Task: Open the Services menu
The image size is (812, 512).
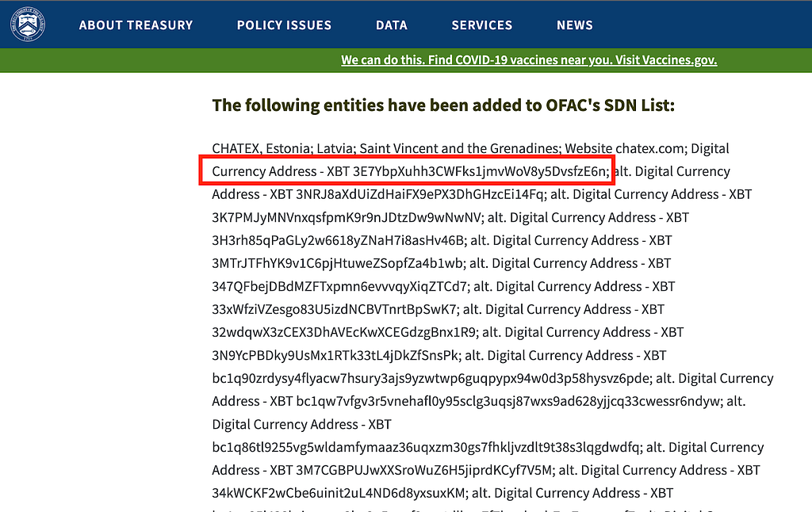Action: pos(481,25)
